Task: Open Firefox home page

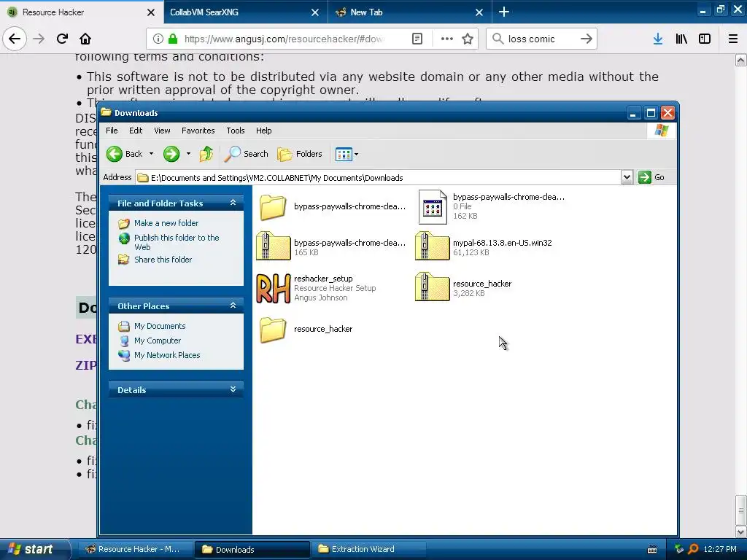Action: pos(85,39)
